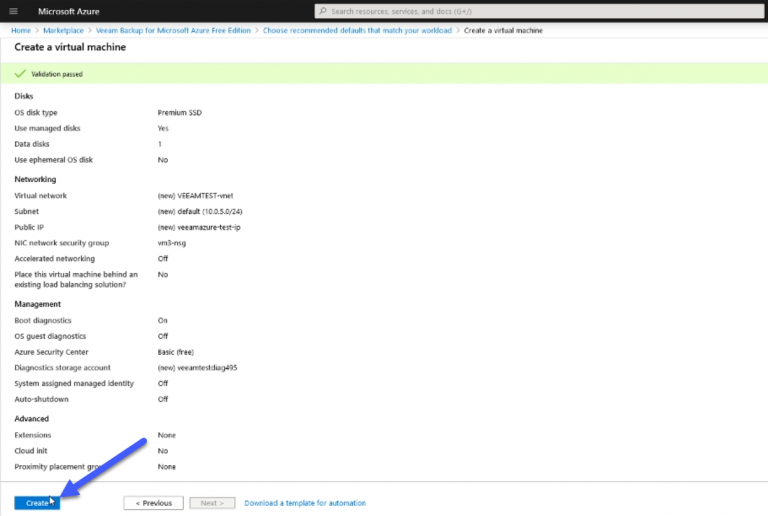The height and width of the screenshot is (516, 768).
Task: Select Create a virtual machine breadcrumb text
Action: [503, 30]
